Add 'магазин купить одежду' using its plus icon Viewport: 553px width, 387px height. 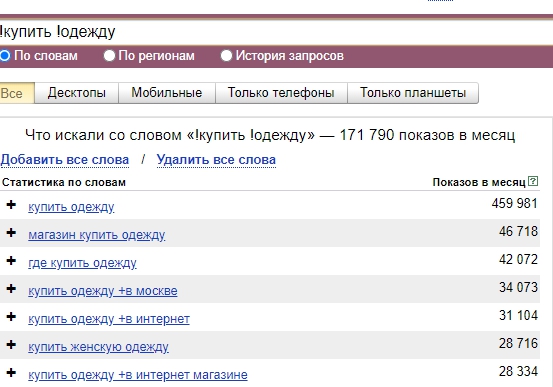(11, 232)
